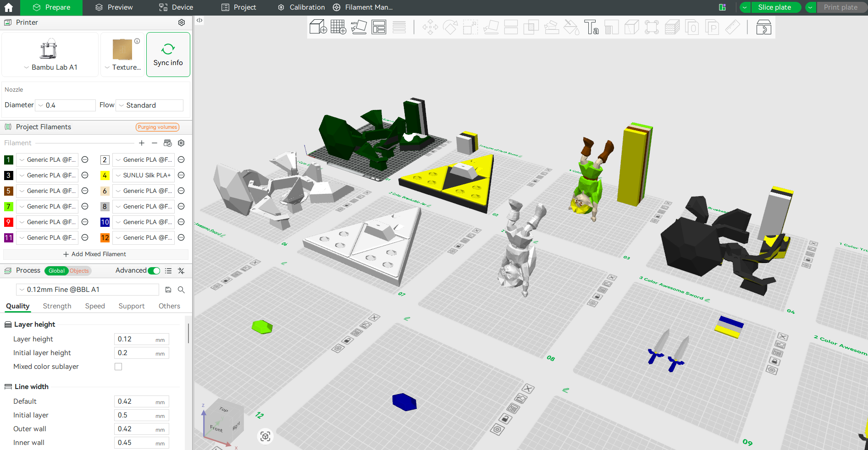868x450 pixels.
Task: Click the plus icon to add filament
Action: [142, 143]
